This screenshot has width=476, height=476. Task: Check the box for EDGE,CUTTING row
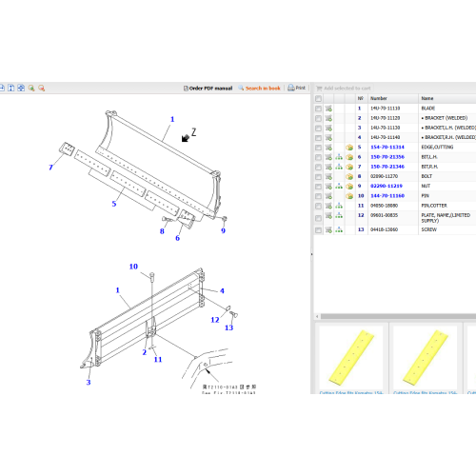pos(318,148)
